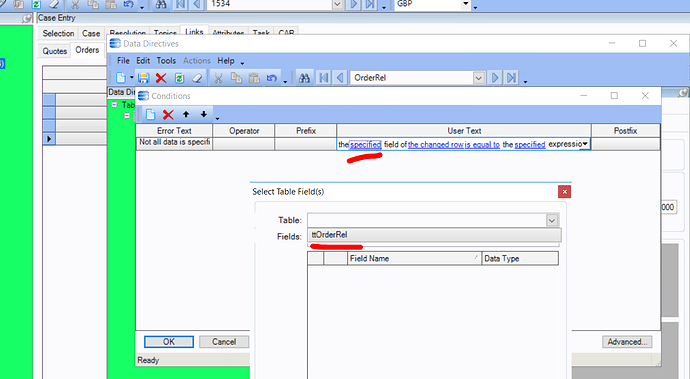The height and width of the screenshot is (379, 690).
Task: Collapse the top tree node in Data Directives
Action: coord(114,105)
